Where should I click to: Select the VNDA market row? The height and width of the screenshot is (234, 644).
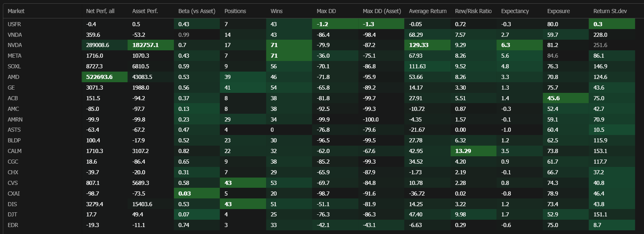pyautogui.click(x=319, y=35)
